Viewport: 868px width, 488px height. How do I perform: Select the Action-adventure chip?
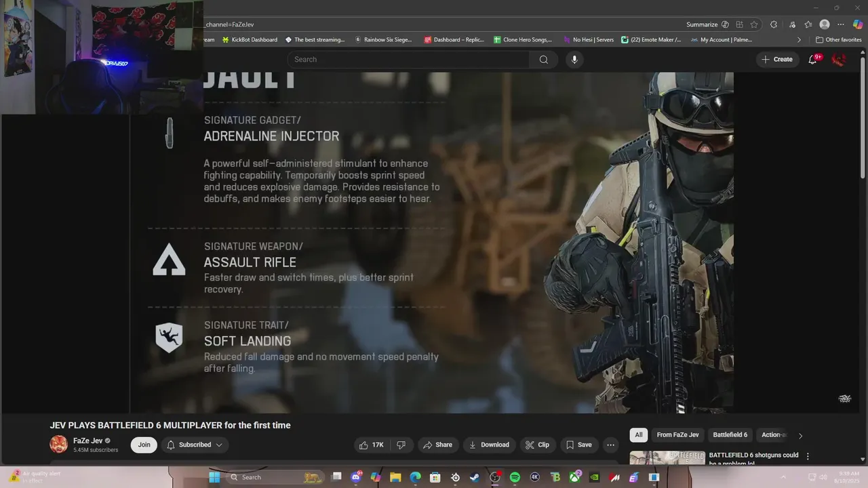[x=774, y=435]
